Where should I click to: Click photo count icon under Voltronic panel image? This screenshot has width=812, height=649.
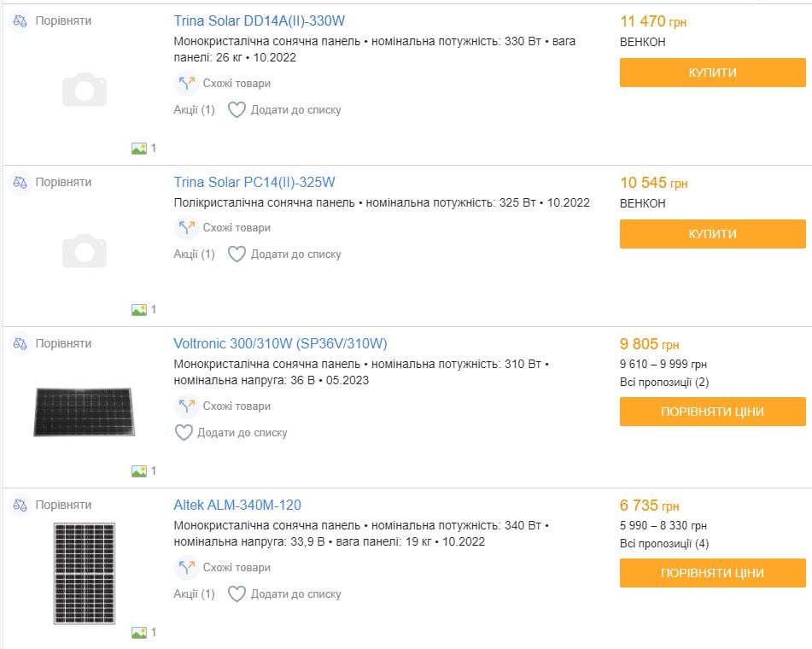(x=139, y=471)
